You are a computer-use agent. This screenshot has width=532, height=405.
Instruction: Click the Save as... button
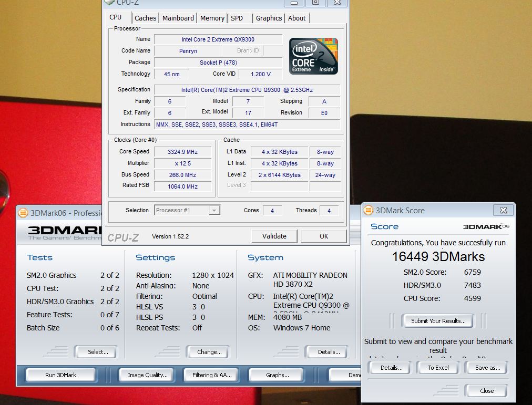click(x=487, y=368)
